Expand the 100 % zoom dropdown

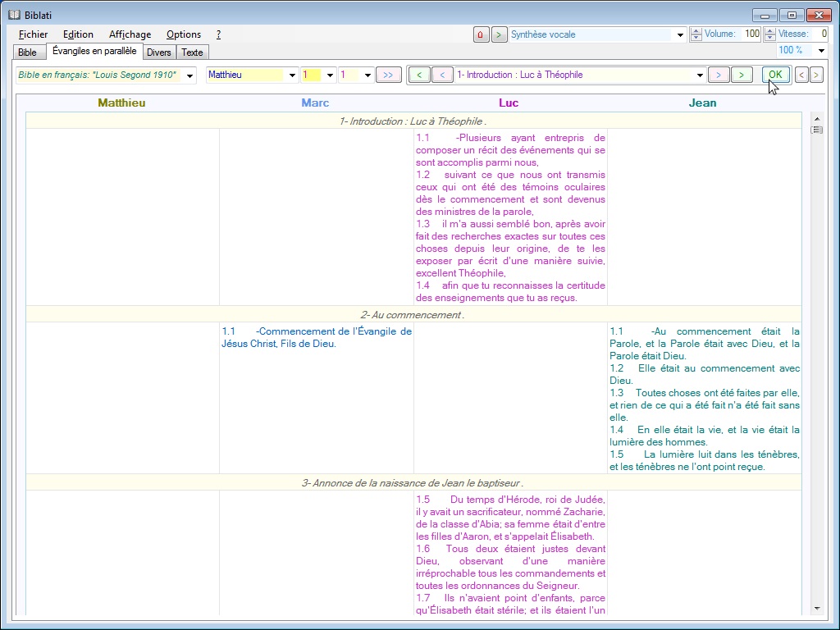(821, 51)
